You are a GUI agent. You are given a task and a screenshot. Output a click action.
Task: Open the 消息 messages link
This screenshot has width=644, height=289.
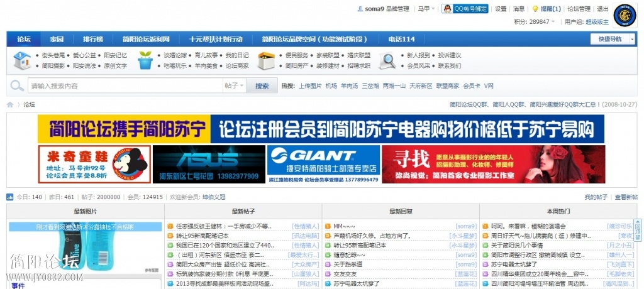(x=519, y=9)
